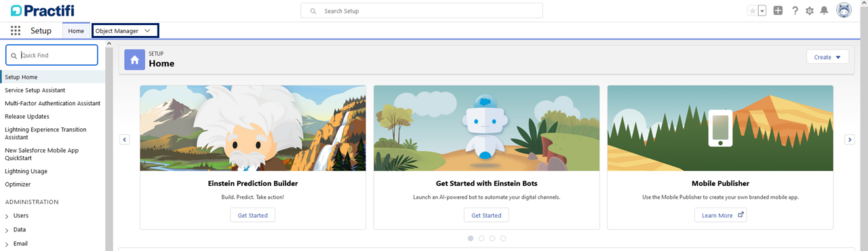Open the App Launcher grid icon
Viewport: 868px width, 251px height.
coord(16,31)
